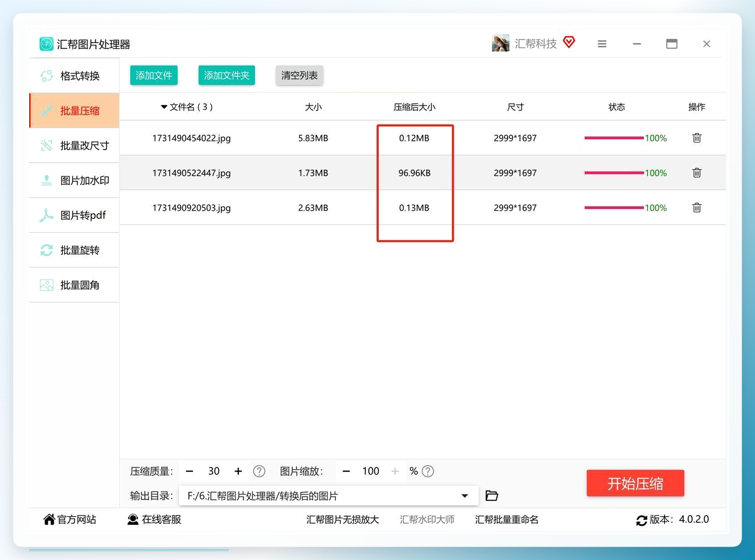Start compression with 开始压缩 button
Screen dimensions: 755x560
[636, 483]
